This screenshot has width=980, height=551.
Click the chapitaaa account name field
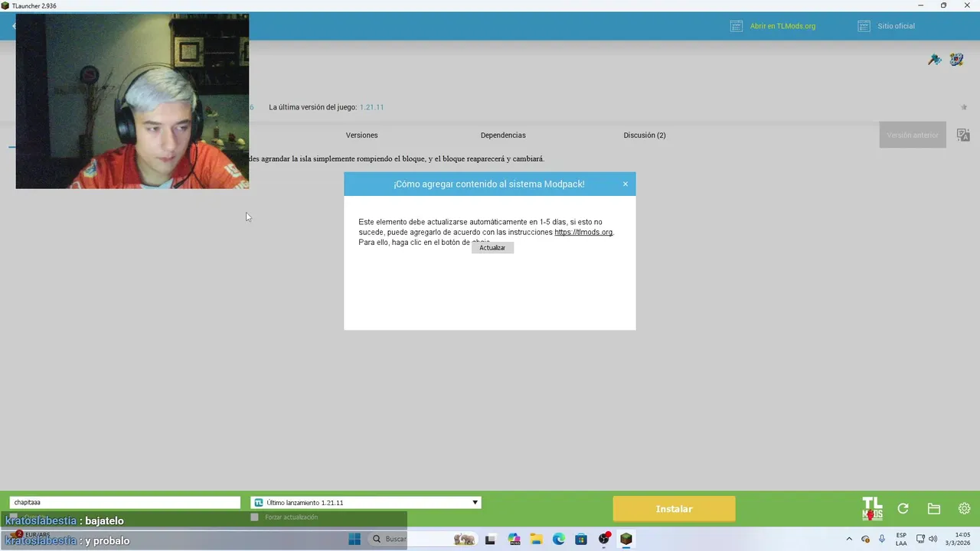pyautogui.click(x=125, y=503)
